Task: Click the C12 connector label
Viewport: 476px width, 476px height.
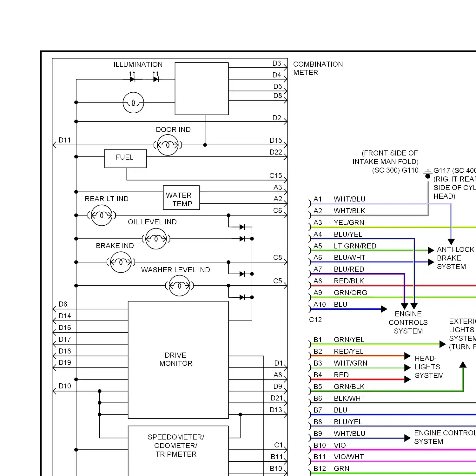Action: point(315,320)
